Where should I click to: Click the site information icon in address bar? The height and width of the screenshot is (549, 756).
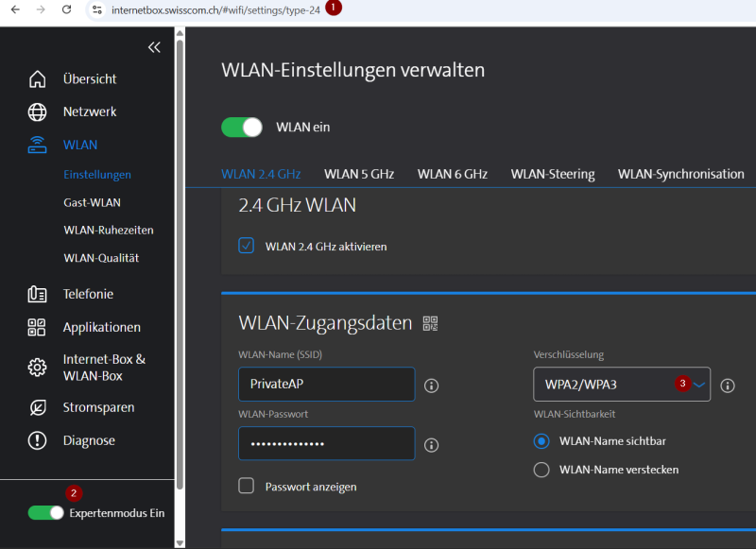(96, 9)
